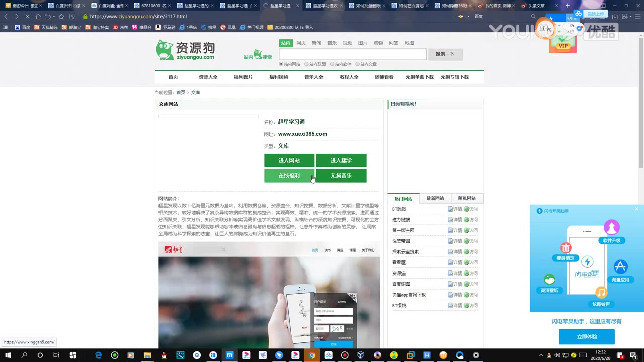Click the 进入网站 green button
Screen dimensions: 644x362
289,160
